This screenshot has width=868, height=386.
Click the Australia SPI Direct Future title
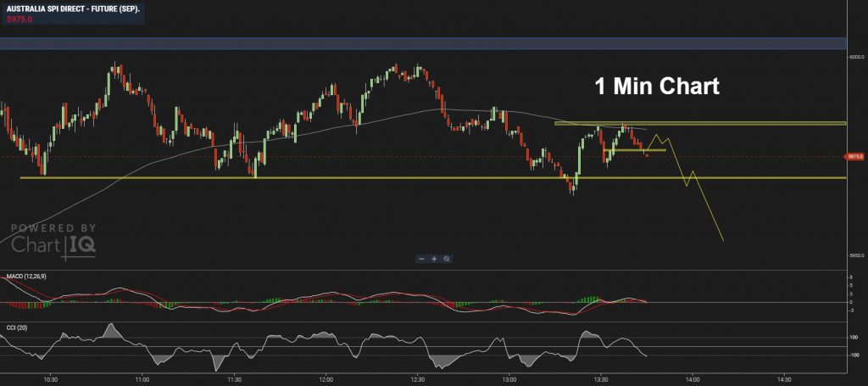tap(71, 9)
